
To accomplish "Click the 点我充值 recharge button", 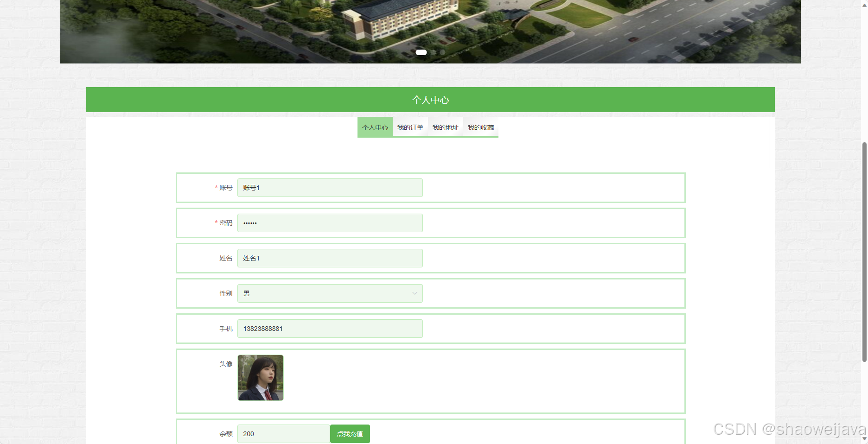I will (x=350, y=434).
